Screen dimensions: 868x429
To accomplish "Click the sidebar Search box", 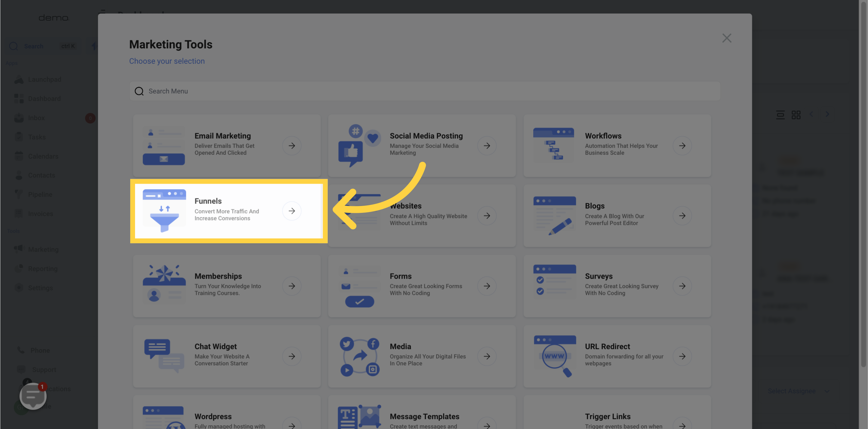I will (x=43, y=46).
